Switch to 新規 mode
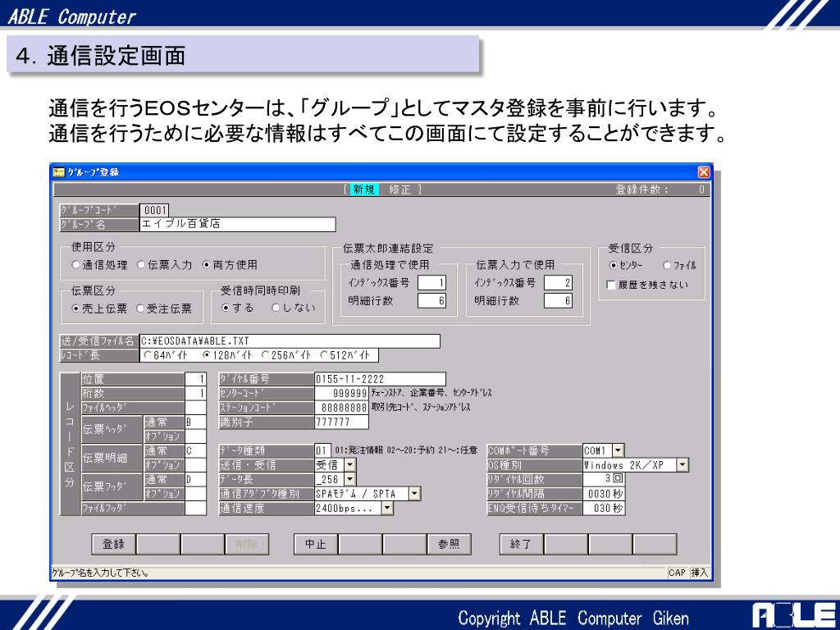 (364, 189)
